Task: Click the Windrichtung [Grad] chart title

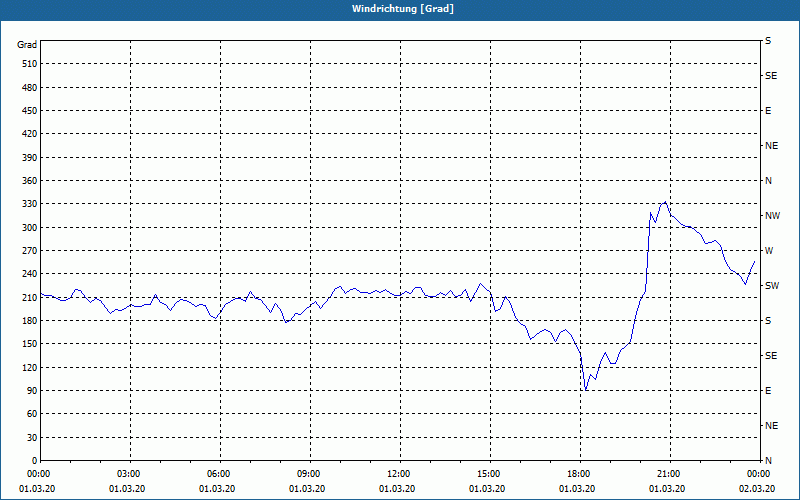Action: (x=403, y=9)
